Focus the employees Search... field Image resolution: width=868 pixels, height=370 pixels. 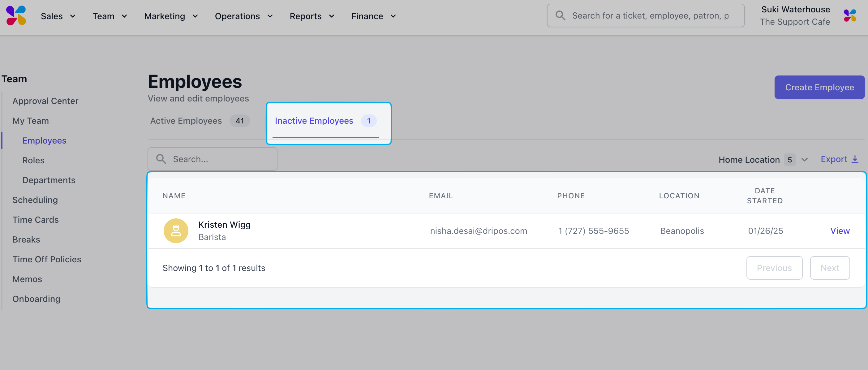(x=213, y=159)
